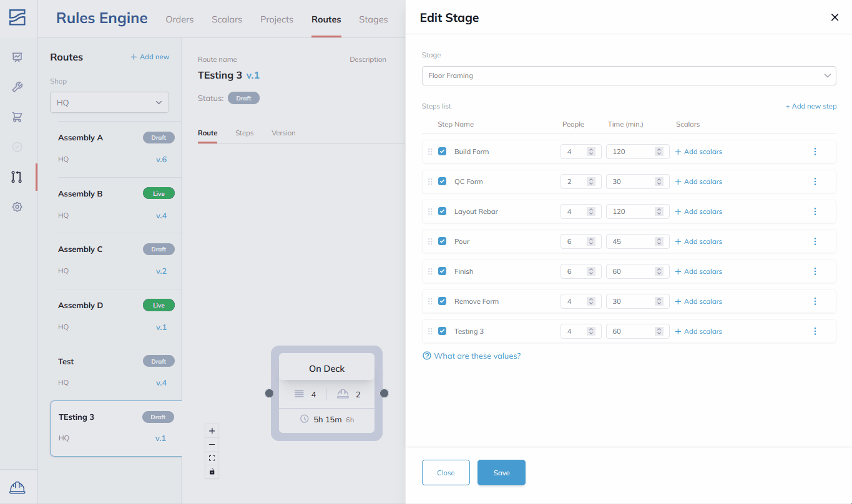Open the What are these values help link
852x504 pixels.
(x=472, y=356)
